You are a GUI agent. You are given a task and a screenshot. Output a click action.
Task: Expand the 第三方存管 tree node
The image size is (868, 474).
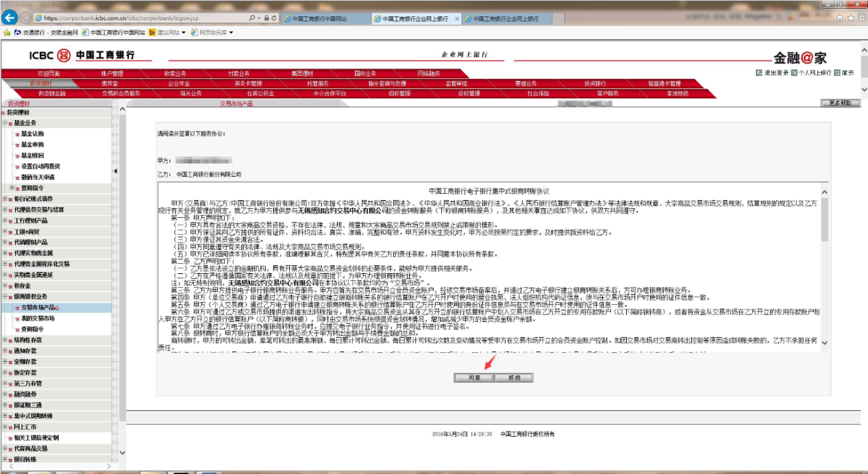click(5, 384)
